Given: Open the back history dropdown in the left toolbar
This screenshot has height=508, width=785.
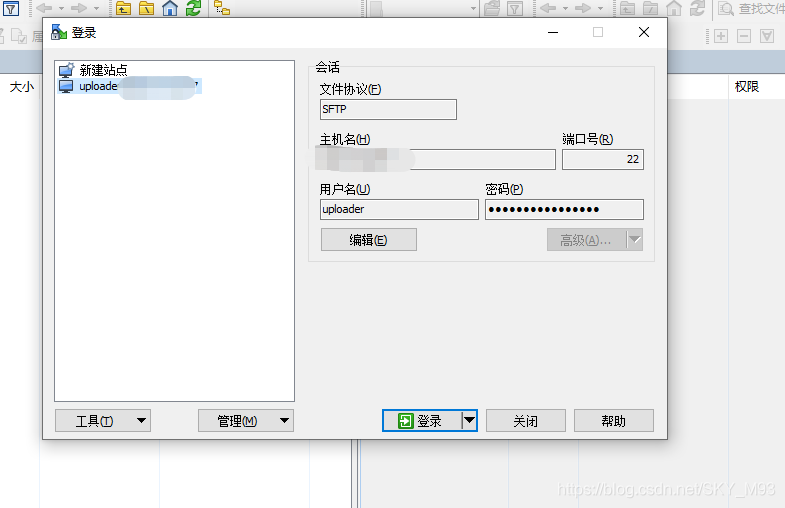Looking at the screenshot, I should point(61,9).
